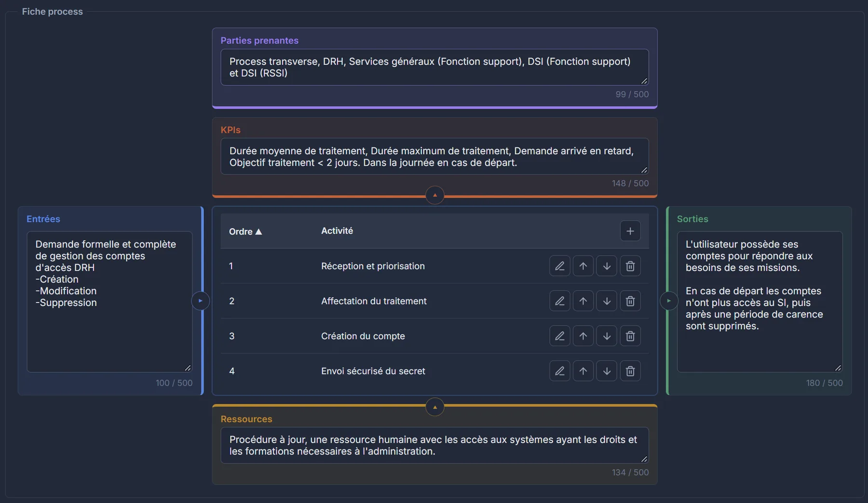Edit the Réception et priorisation activity

click(x=559, y=266)
